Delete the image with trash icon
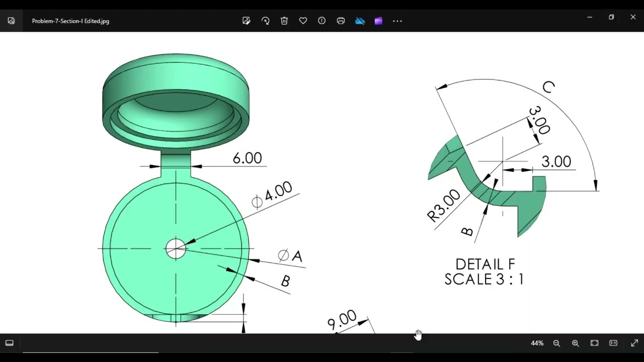This screenshot has height=362, width=644. (x=284, y=21)
